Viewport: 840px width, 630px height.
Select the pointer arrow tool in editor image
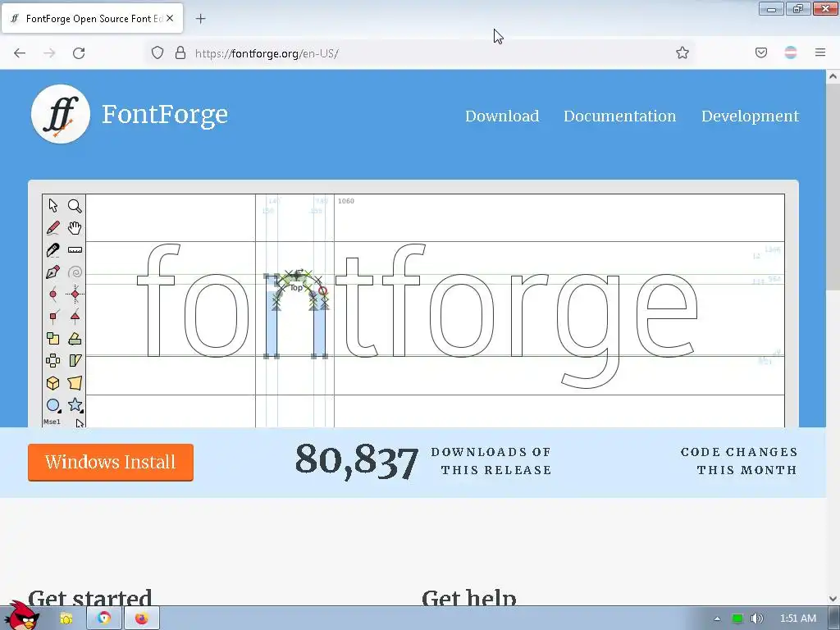(x=53, y=206)
